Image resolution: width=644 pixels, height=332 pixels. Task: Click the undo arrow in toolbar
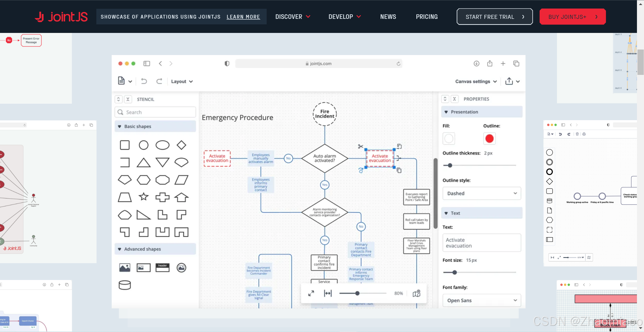tap(144, 81)
